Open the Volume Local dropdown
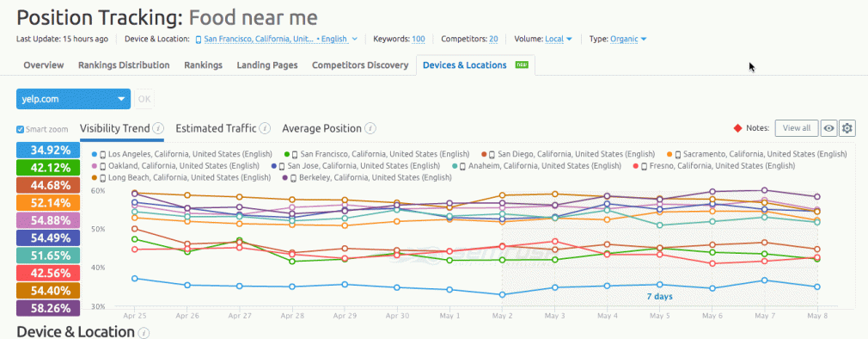868x339 pixels. pos(559,40)
